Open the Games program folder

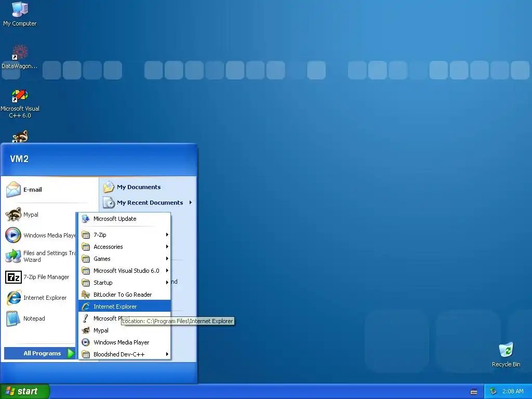click(125, 259)
